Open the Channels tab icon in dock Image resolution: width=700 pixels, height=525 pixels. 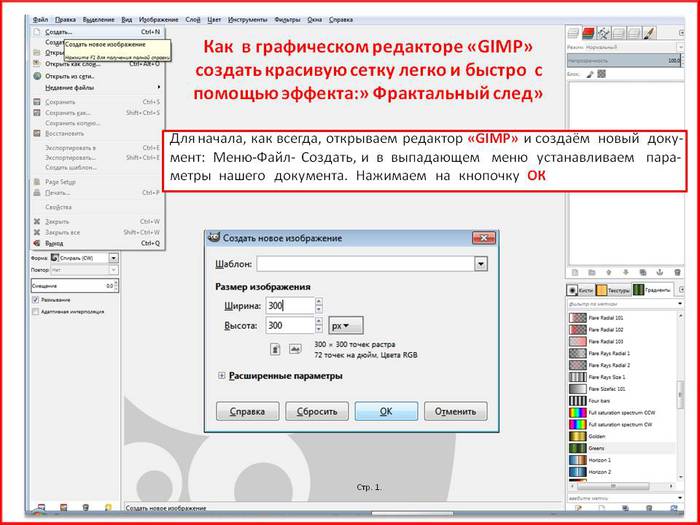coord(588,33)
